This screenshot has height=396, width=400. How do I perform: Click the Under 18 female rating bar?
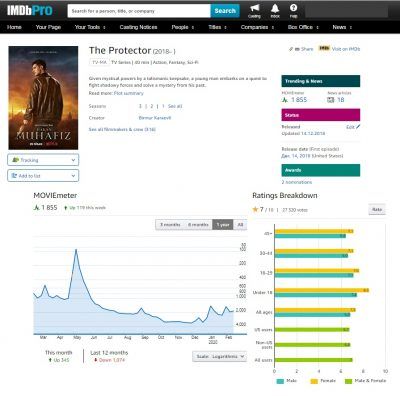322,290
